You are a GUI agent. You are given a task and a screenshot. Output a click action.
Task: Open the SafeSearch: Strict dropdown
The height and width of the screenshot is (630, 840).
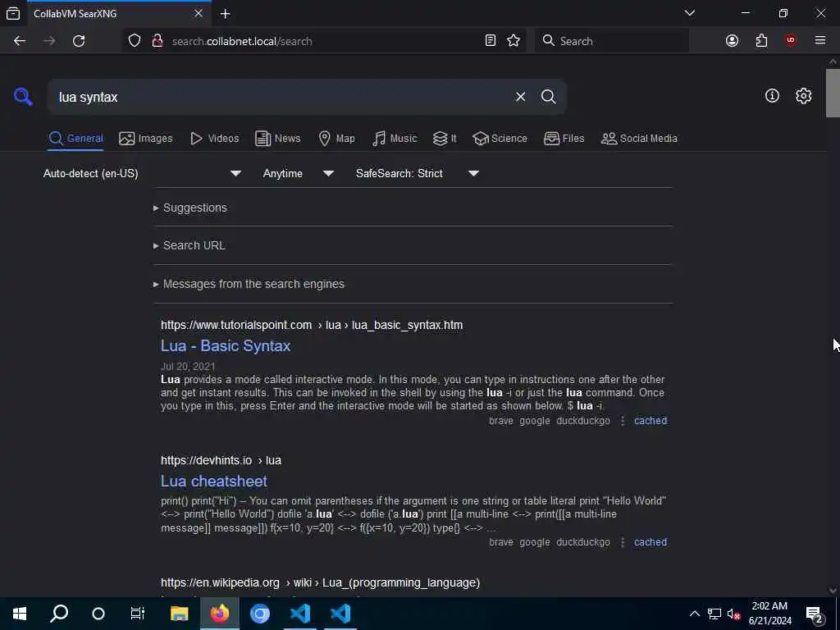(417, 174)
